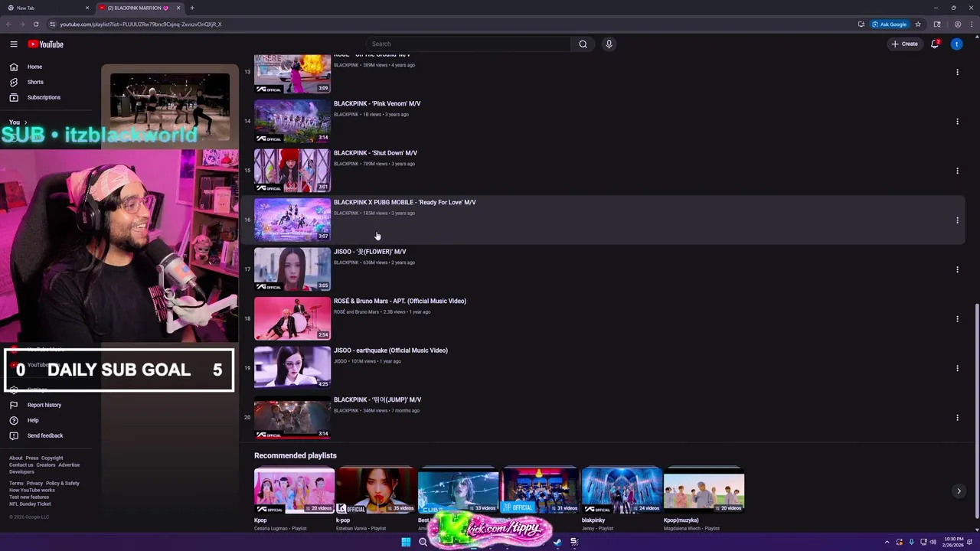Switch to the New Tab browser tab
Viewport: 980px width, 551px height.
tap(46, 8)
